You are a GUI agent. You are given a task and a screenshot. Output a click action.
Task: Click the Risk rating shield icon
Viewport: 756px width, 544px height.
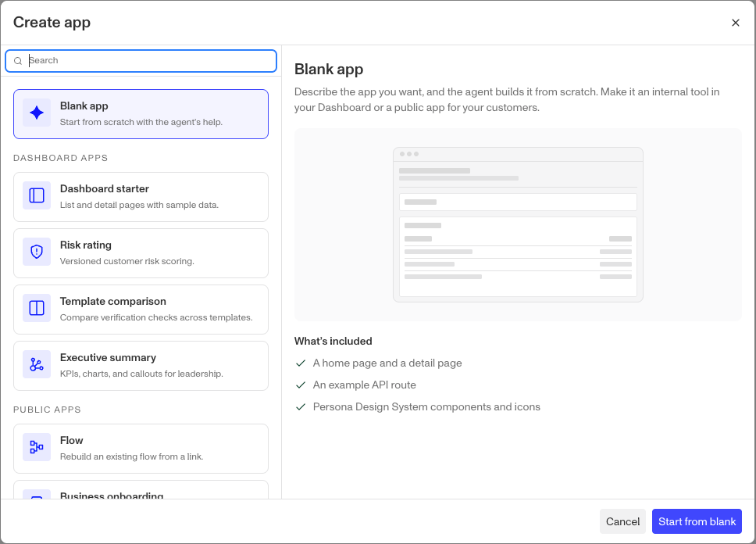pyautogui.click(x=37, y=252)
